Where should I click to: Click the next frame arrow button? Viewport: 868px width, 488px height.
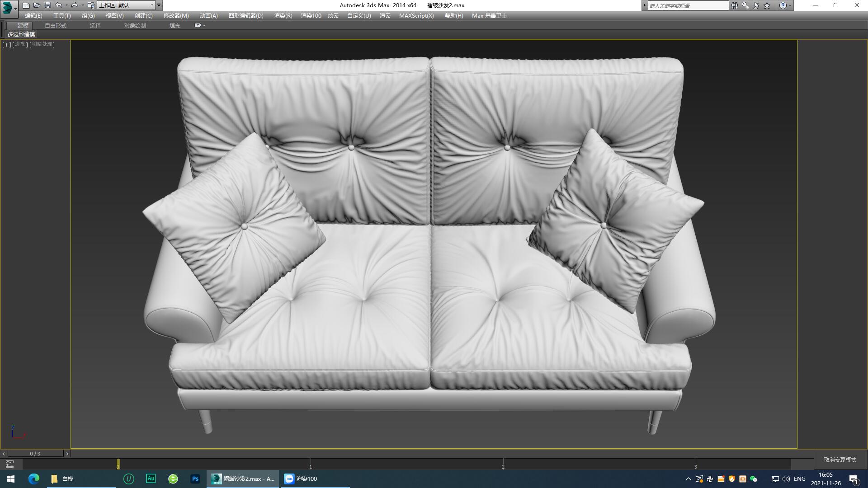[68, 453]
